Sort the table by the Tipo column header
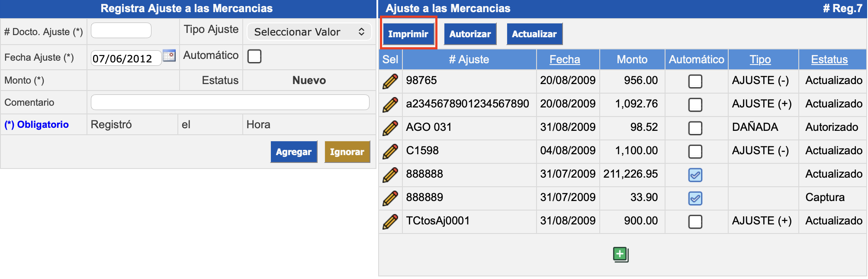Screen dimensions: 868x279 click(x=760, y=60)
